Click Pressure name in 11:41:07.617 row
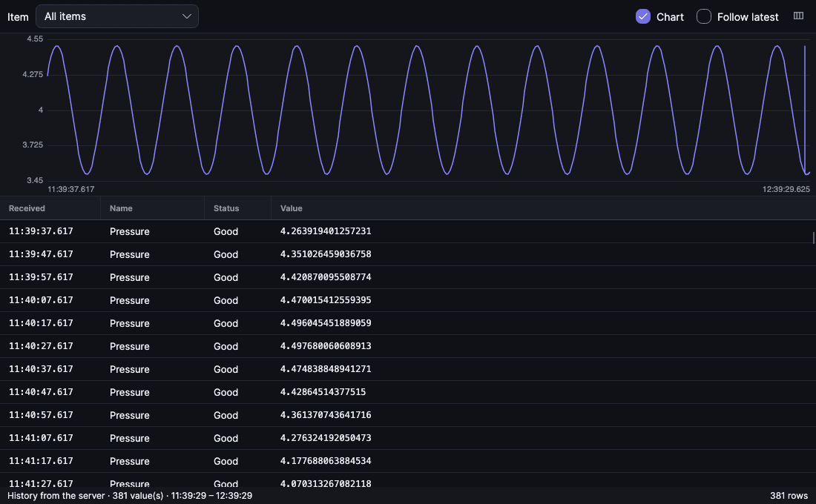Image resolution: width=816 pixels, height=504 pixels. pos(130,438)
